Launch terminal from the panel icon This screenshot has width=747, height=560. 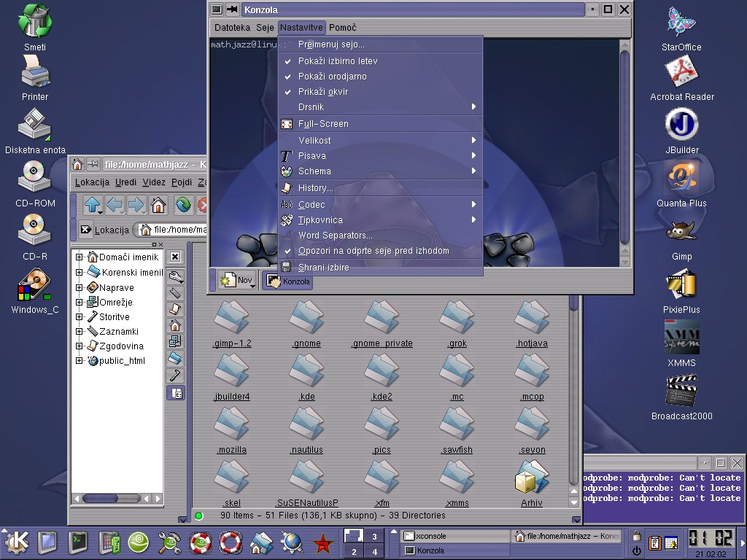pos(77,542)
